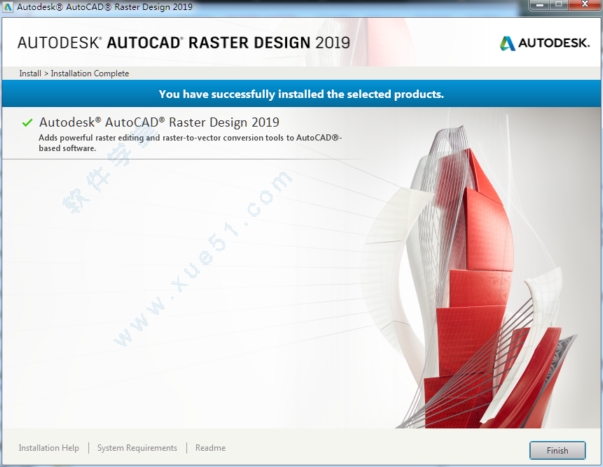Minimize the installer window
The width and height of the screenshot is (603, 467).
coord(540,5)
